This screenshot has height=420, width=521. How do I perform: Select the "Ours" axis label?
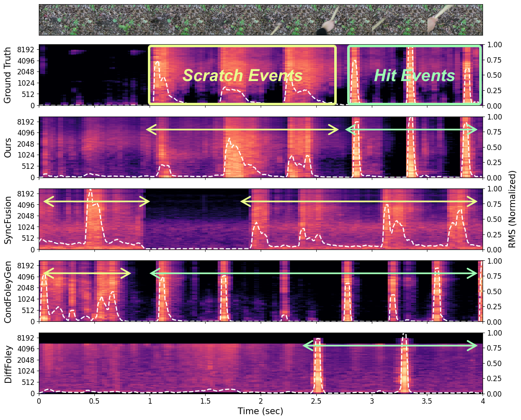point(8,147)
